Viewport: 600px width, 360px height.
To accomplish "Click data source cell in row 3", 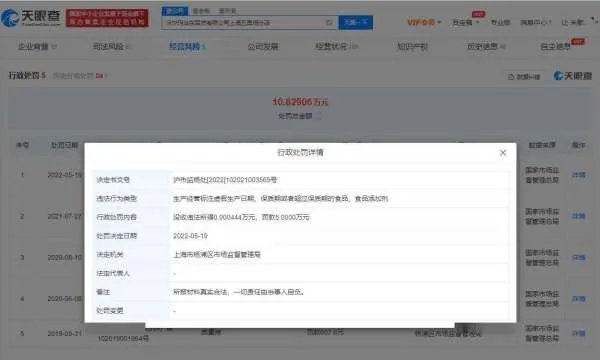I will tap(542, 257).
